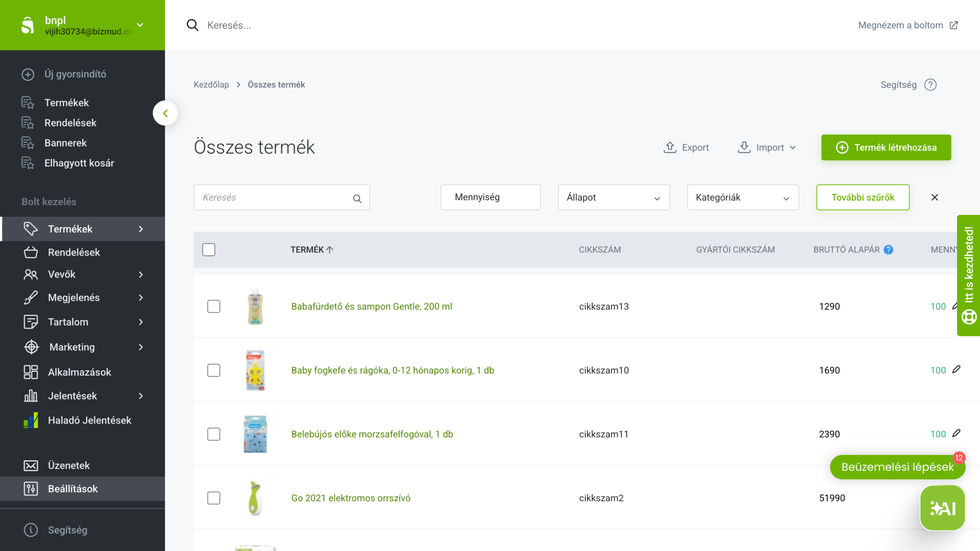Click the help question mark icon
Viewport: 980px width, 551px height.
coord(930,85)
